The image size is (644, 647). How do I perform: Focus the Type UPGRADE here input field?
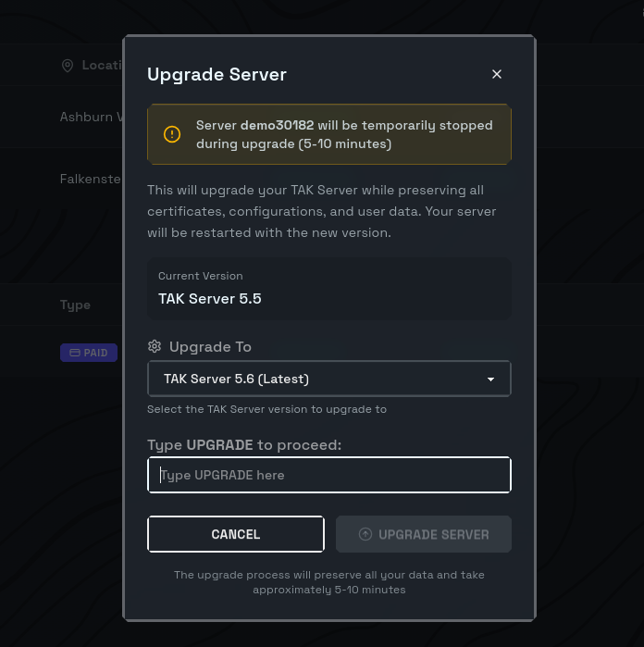(328, 475)
